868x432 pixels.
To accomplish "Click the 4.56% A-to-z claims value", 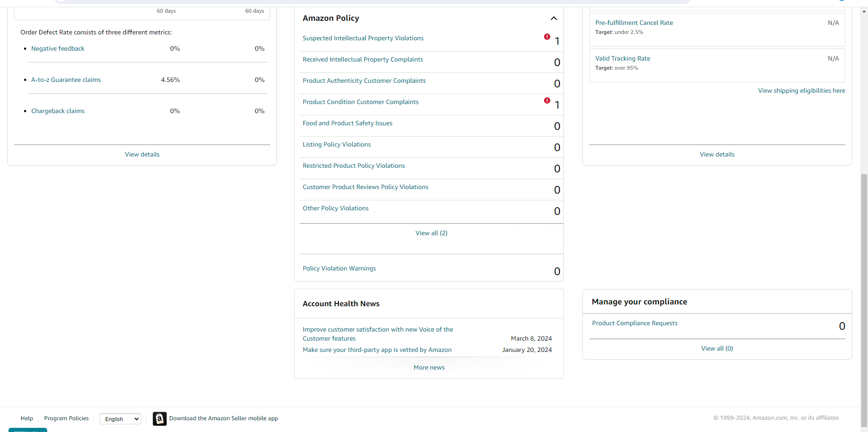I will pyautogui.click(x=170, y=80).
